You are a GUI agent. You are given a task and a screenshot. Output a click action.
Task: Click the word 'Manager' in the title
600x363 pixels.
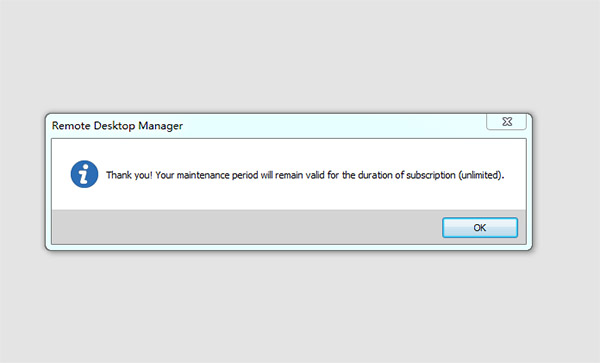(160, 125)
